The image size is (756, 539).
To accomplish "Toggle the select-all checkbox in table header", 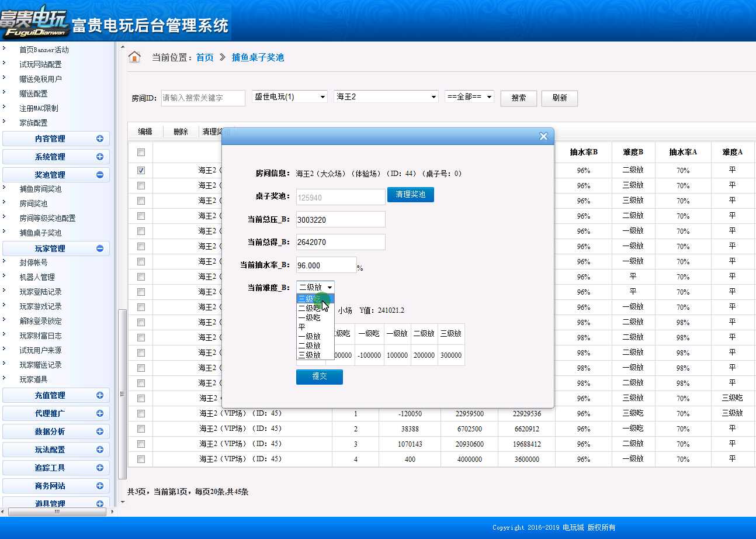I will [141, 152].
